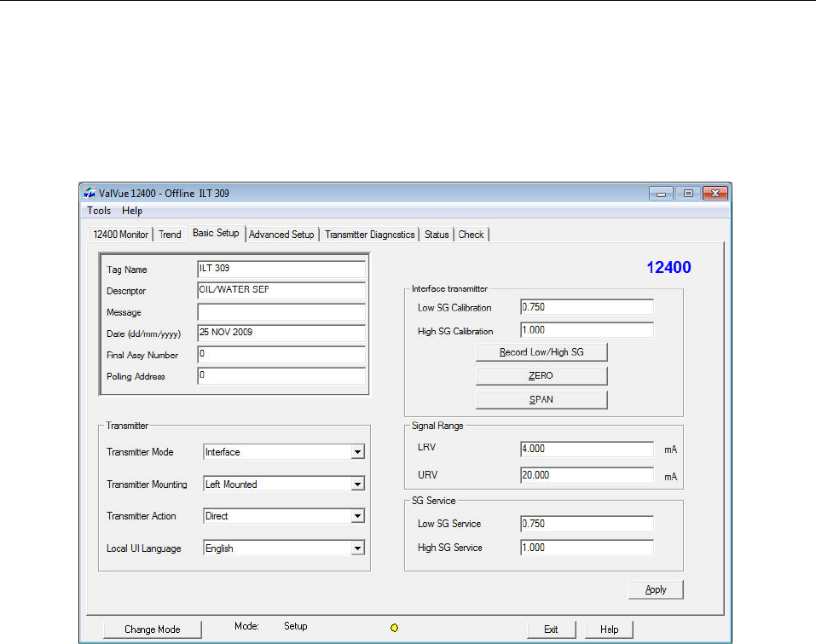Click the Date field showing 25 NOV 2009
Viewport: 816px width, 644px height.
click(x=281, y=334)
